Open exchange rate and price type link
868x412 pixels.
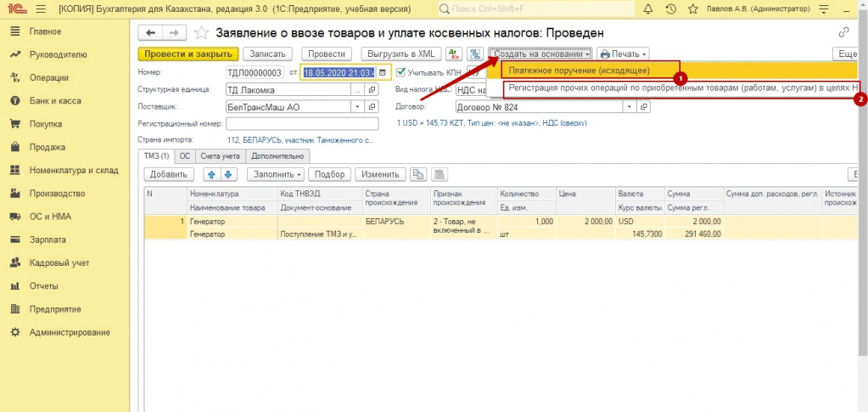491,123
